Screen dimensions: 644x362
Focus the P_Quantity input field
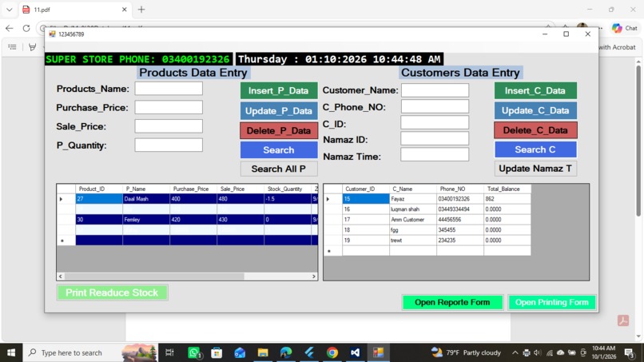169,145
